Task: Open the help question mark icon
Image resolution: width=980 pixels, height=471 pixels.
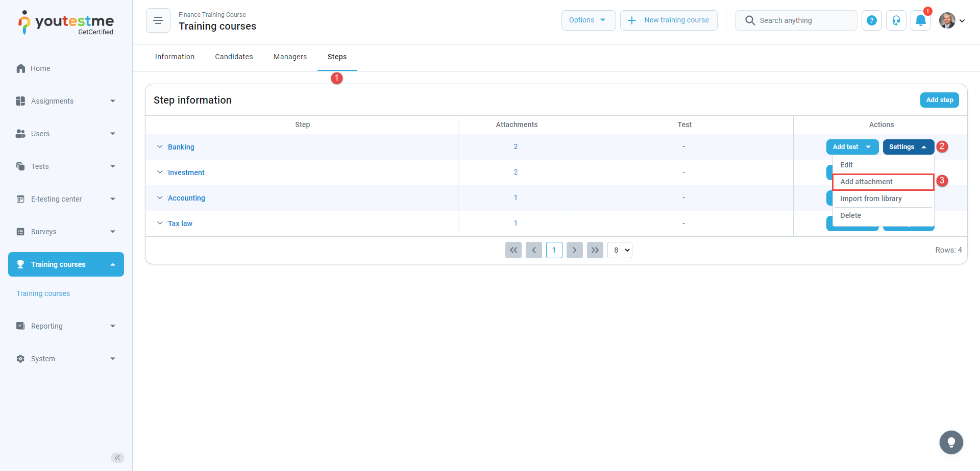Action: [871, 20]
